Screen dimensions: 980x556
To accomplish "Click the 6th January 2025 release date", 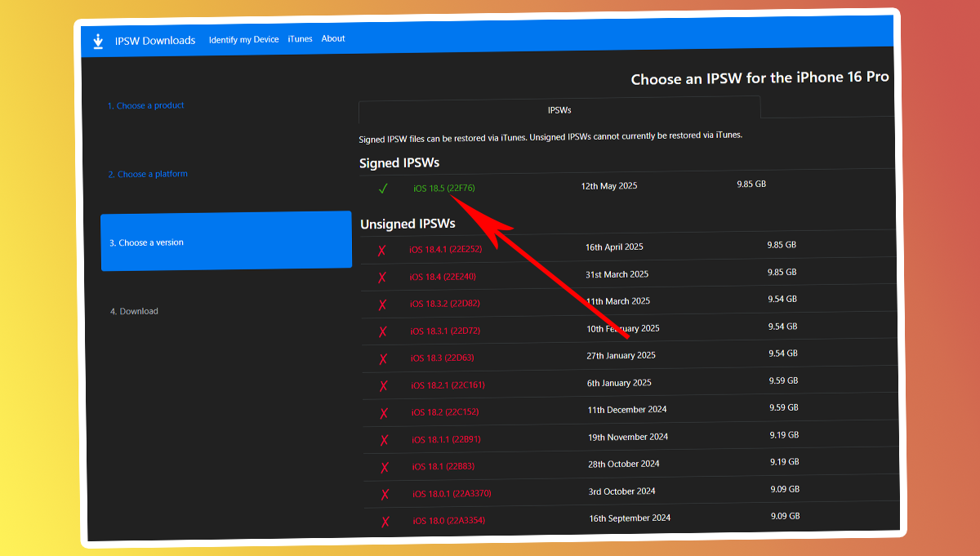I will click(x=619, y=383).
